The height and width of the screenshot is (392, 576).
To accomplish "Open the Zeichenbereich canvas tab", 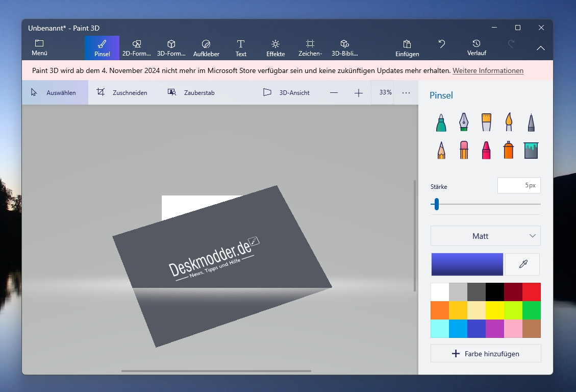I will click(x=310, y=48).
